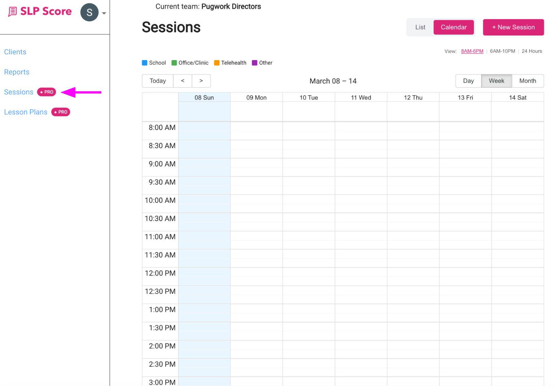
Task: Click the blue School category square
Action: point(144,63)
